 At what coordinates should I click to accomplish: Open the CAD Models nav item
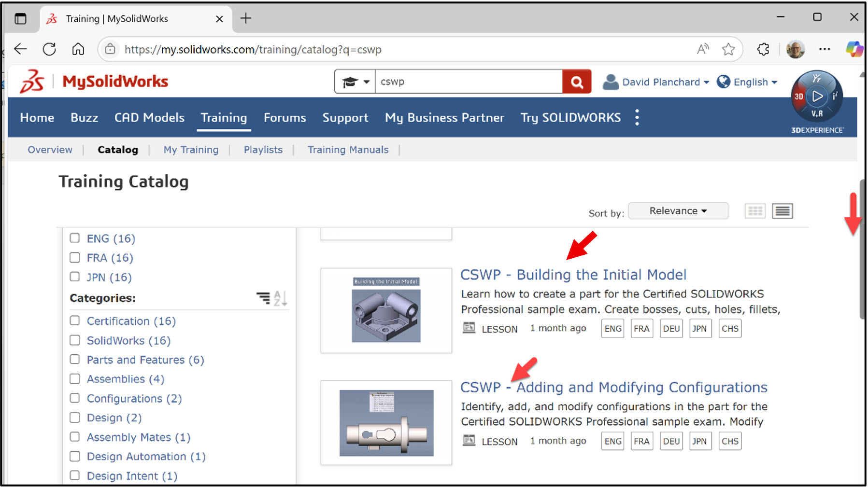click(x=149, y=117)
